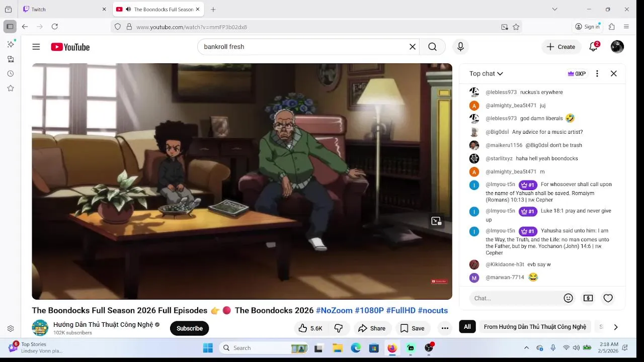Toggle the browser sidebar
This screenshot has width=644, height=362.
point(10,27)
